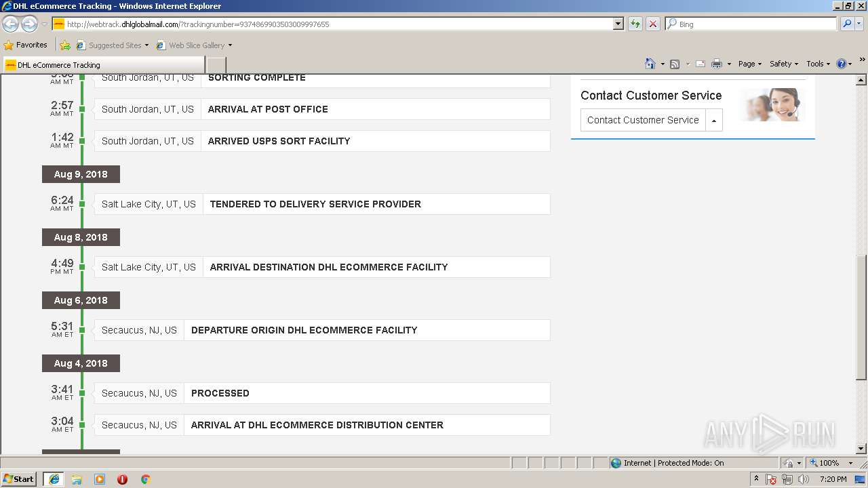
Task: Expand the Contact Customer Service arrow
Action: point(713,120)
